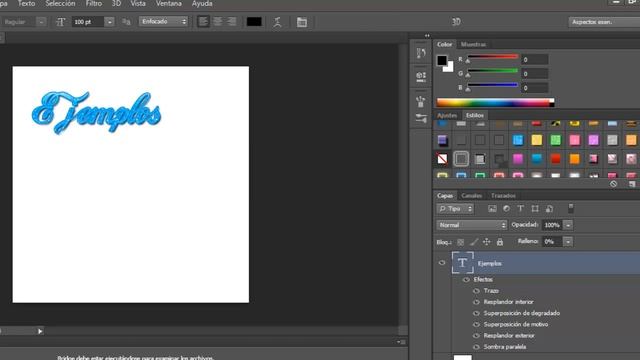Filter layers by shape type
640x360 pixels.
click(535, 209)
